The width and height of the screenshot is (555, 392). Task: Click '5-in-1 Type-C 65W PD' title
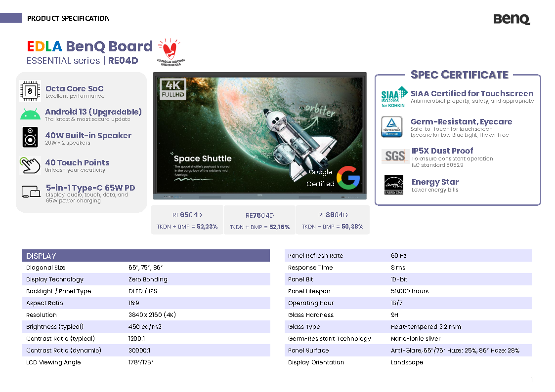point(90,188)
